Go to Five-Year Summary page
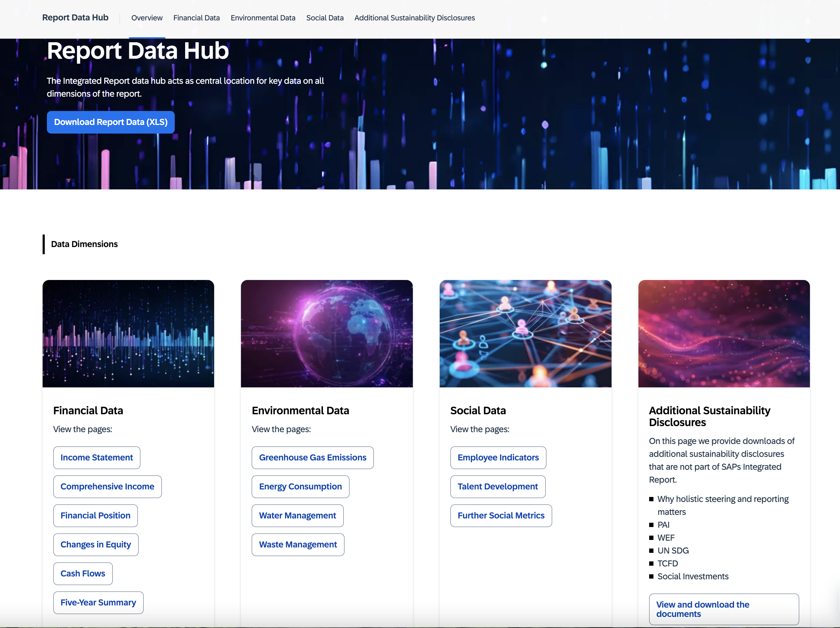The height and width of the screenshot is (628, 840). (x=98, y=603)
